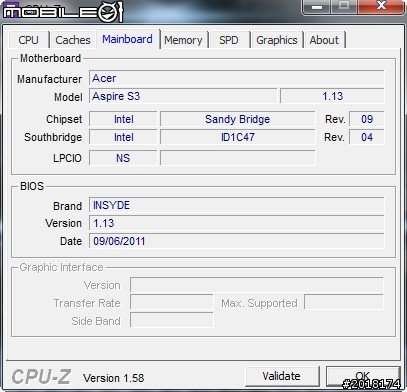407x392 pixels.
Task: Click the Chipset label
Action: [64, 119]
